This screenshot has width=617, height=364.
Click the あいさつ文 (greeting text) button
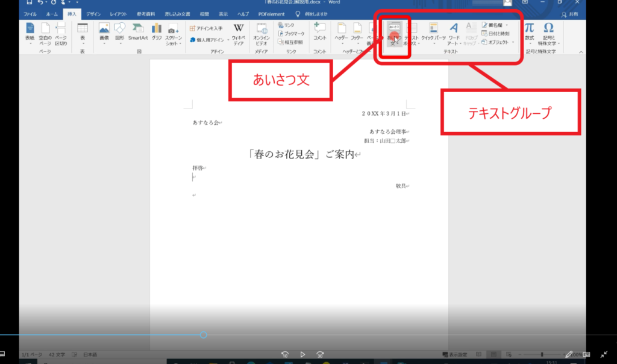click(x=394, y=34)
